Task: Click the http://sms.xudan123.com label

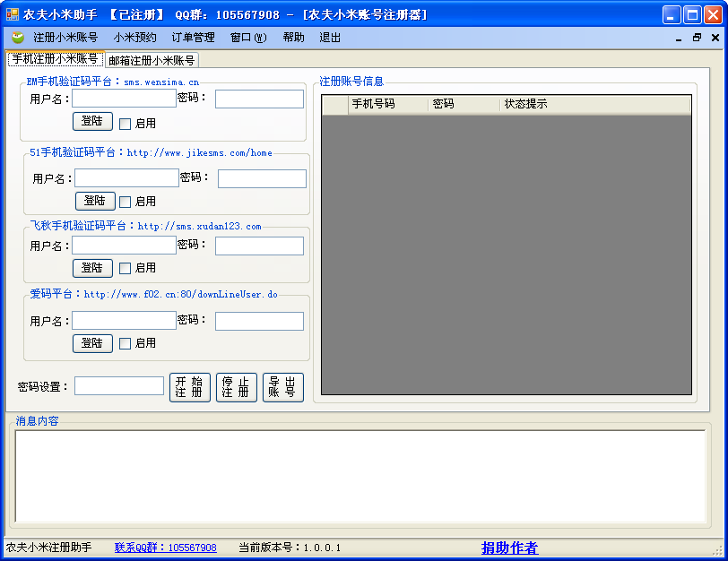Action: tap(200, 226)
